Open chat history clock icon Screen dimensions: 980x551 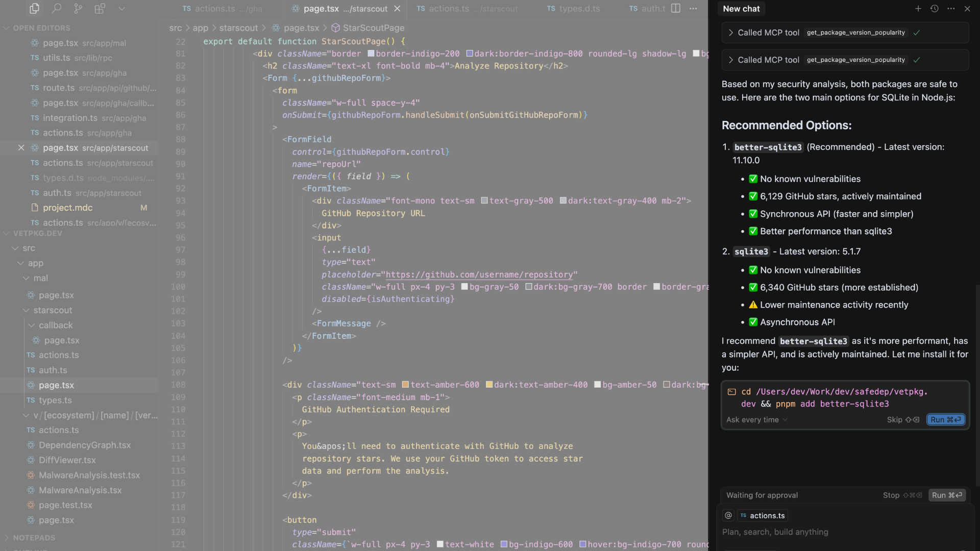935,9
